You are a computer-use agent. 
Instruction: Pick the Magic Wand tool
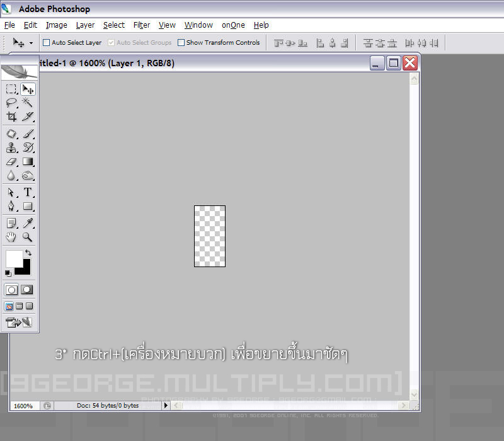28,103
